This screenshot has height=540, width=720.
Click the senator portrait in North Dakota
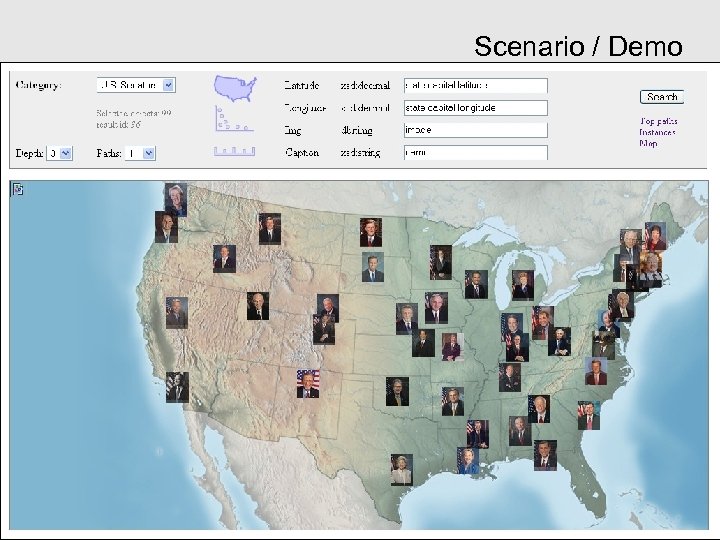(371, 232)
